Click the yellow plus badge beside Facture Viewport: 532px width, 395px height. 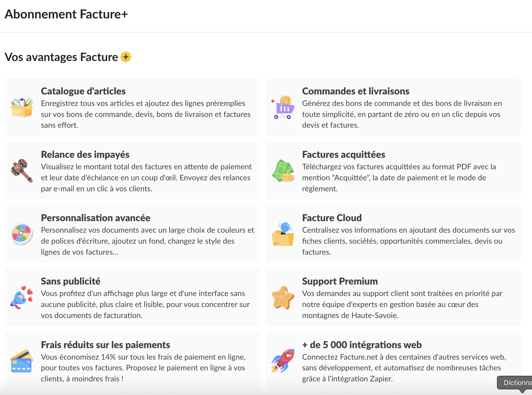click(x=126, y=57)
